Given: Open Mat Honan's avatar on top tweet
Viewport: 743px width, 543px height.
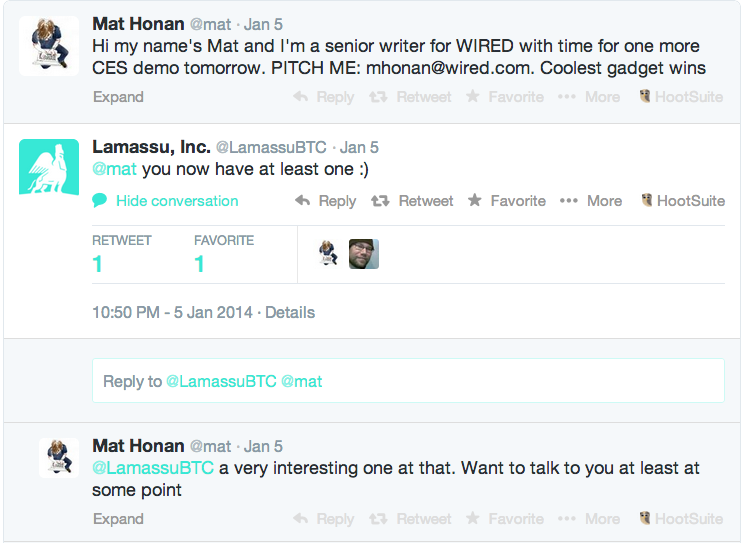Looking at the screenshot, I should point(49,46).
